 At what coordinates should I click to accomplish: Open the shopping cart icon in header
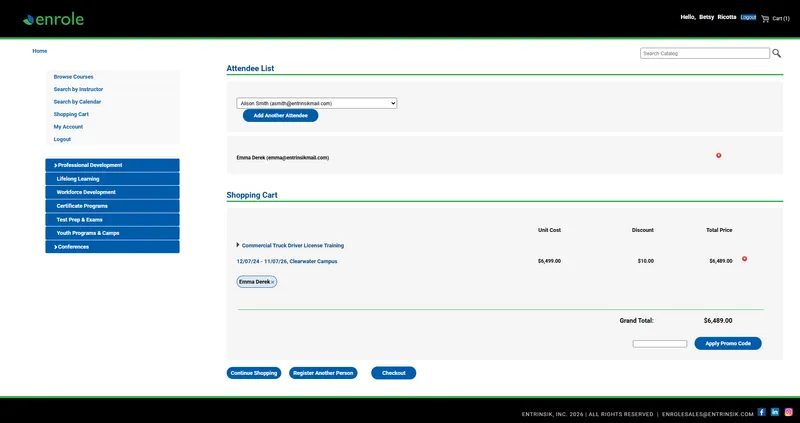point(765,18)
